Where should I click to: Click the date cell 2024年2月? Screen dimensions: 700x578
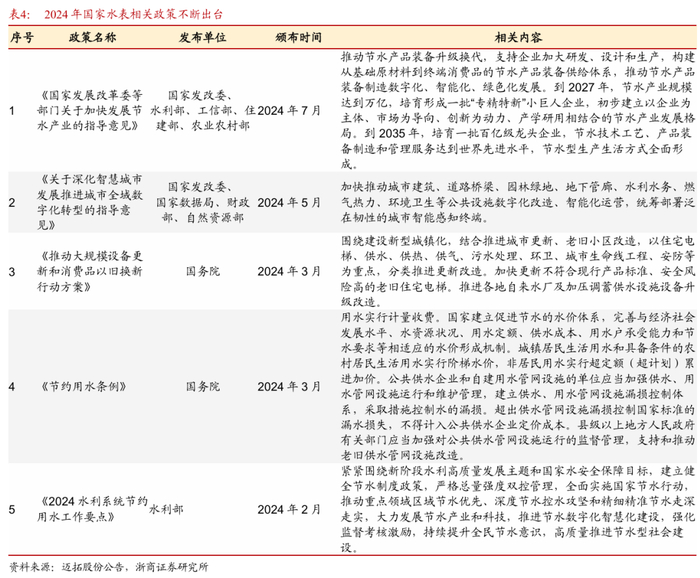[x=289, y=509]
